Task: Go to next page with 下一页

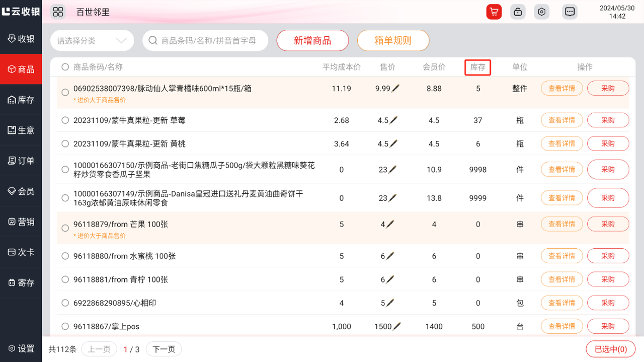Action: (164, 349)
